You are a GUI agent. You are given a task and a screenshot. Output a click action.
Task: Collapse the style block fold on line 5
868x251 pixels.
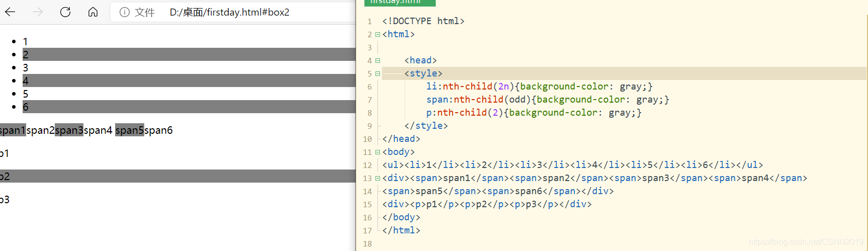click(x=377, y=73)
